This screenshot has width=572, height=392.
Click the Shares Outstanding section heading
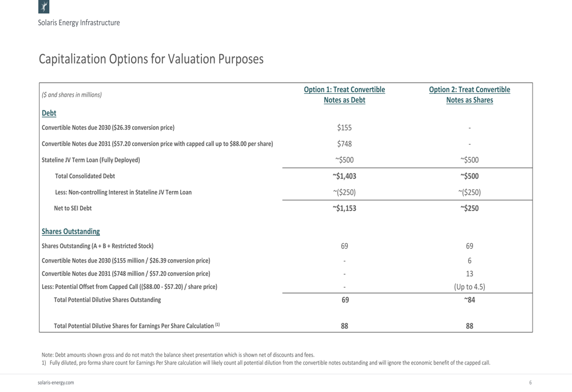tap(71, 232)
